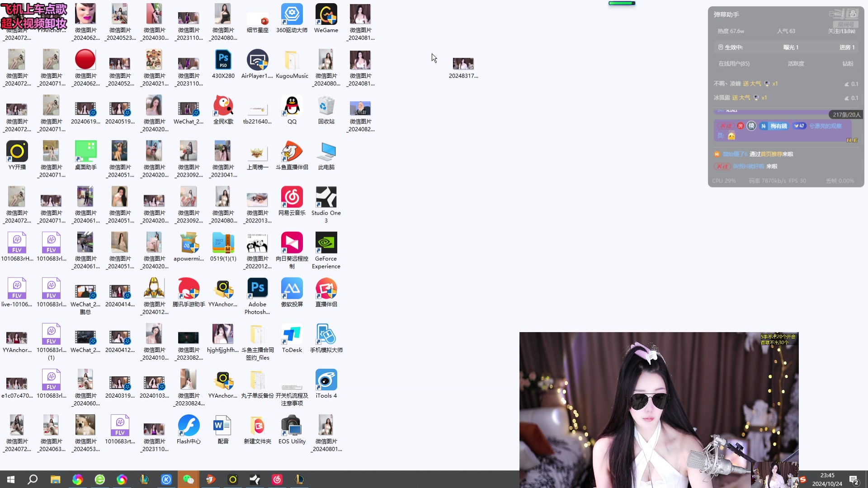Click username 冰狐露 in gift list
The width and height of the screenshot is (868, 488).
pos(722,98)
